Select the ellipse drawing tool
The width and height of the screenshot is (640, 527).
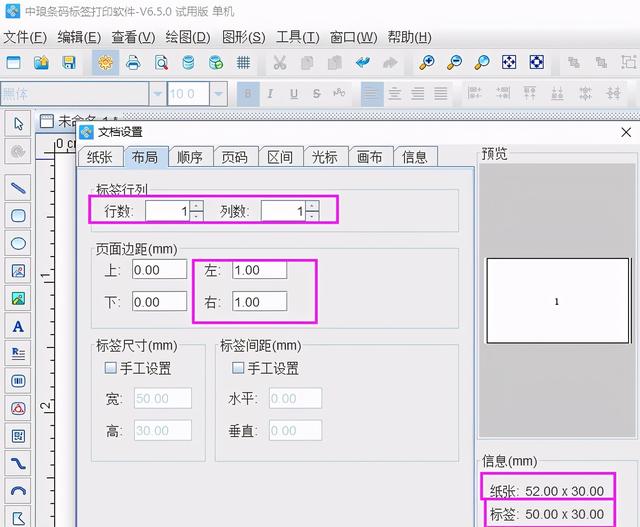tap(18, 243)
